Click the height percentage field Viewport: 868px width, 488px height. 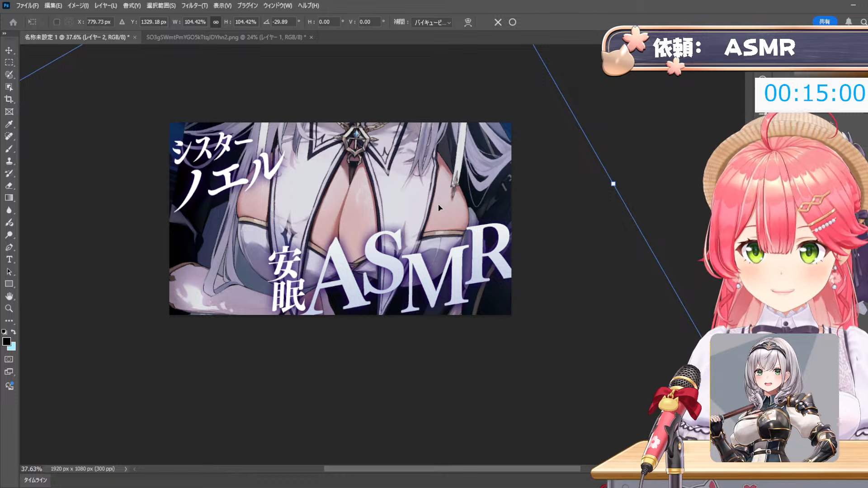245,22
